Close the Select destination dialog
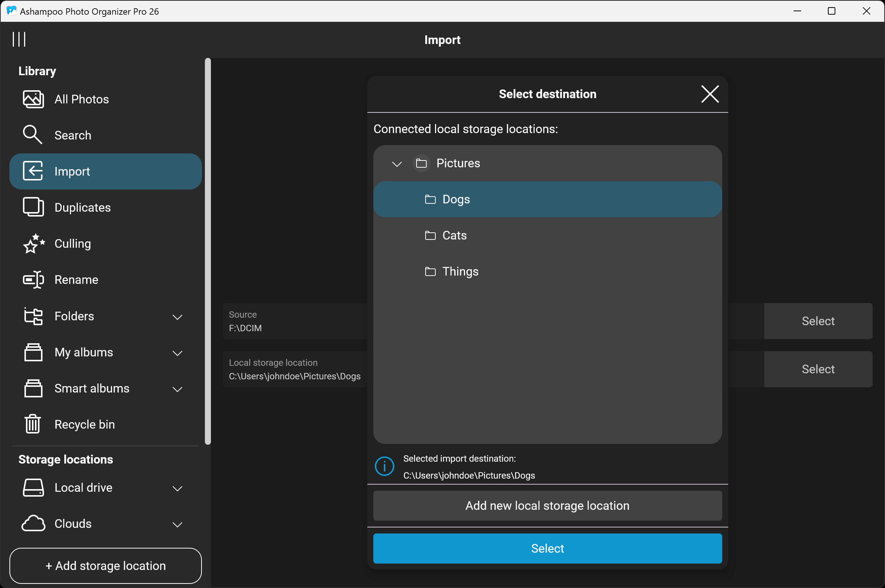The image size is (885, 588). coord(709,94)
